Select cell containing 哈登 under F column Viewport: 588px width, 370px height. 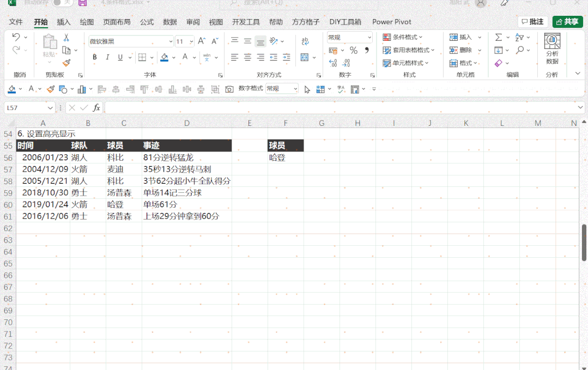(286, 158)
